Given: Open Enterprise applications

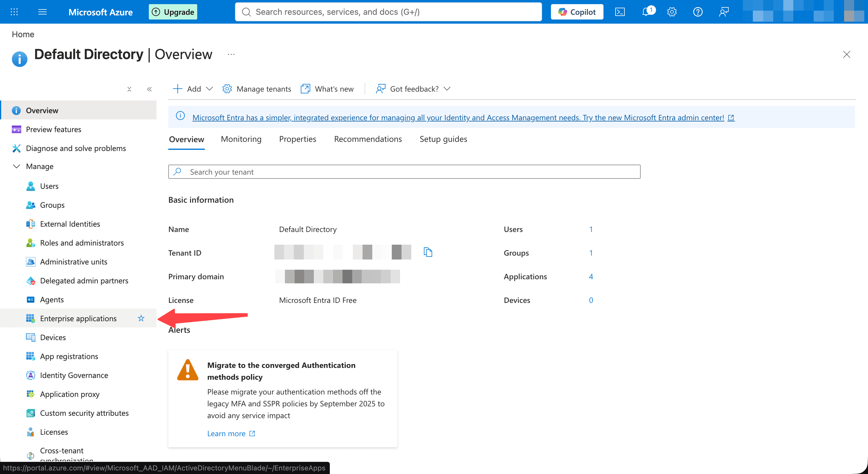Looking at the screenshot, I should (78, 318).
